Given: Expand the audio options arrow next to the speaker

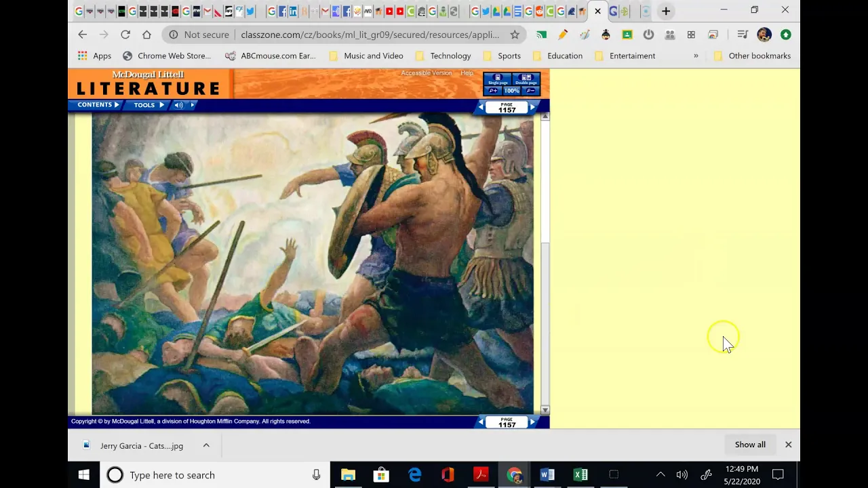Looking at the screenshot, I should 193,105.
